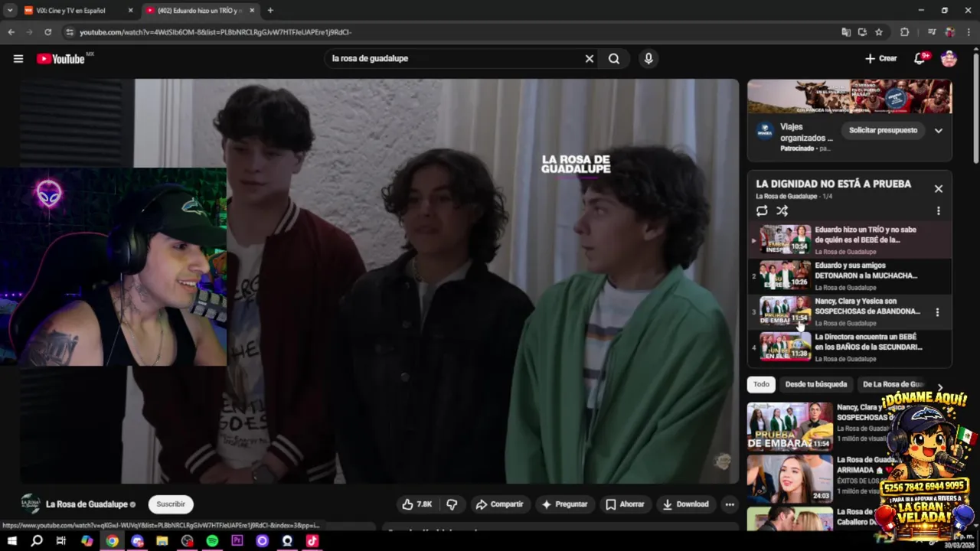Open Premiere Pro from taskbar
The height and width of the screenshot is (551, 980).
point(237,541)
